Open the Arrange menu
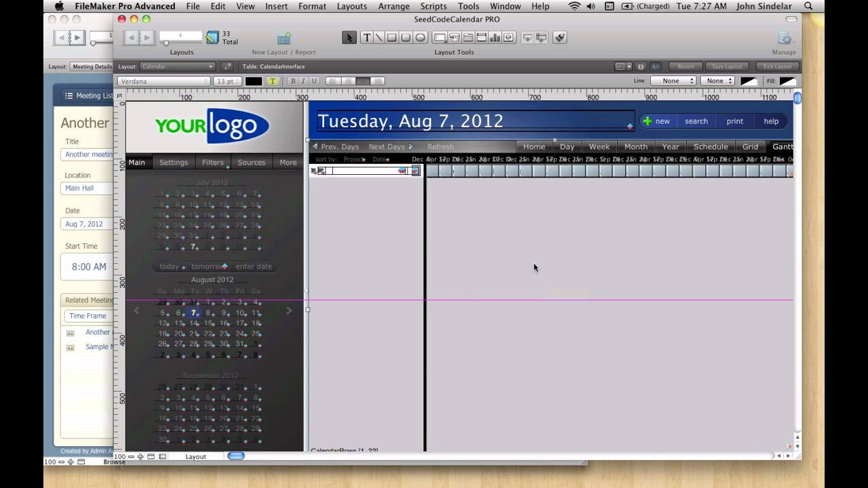 [x=394, y=6]
